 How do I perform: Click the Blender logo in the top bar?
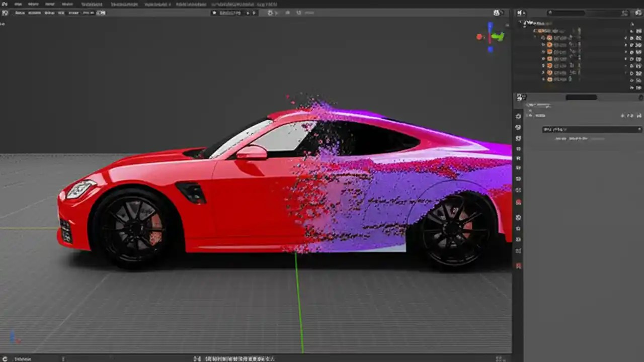(6, 4)
